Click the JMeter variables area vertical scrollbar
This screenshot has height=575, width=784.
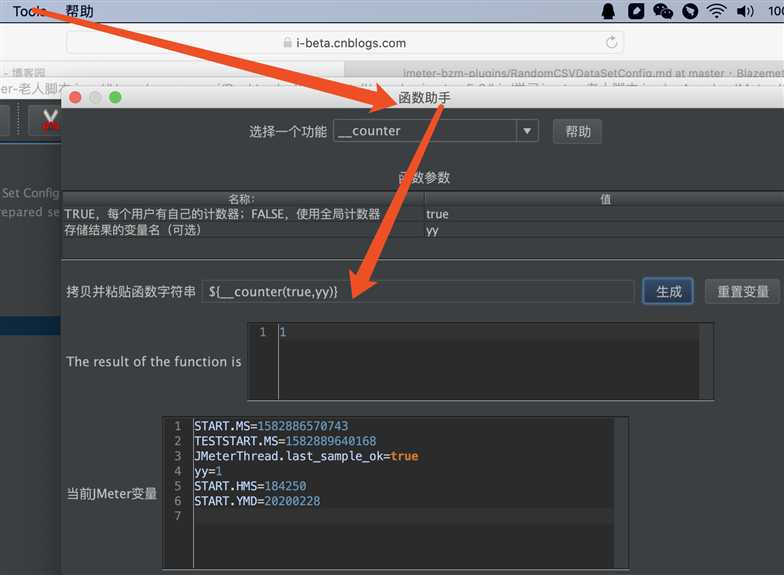click(621, 493)
